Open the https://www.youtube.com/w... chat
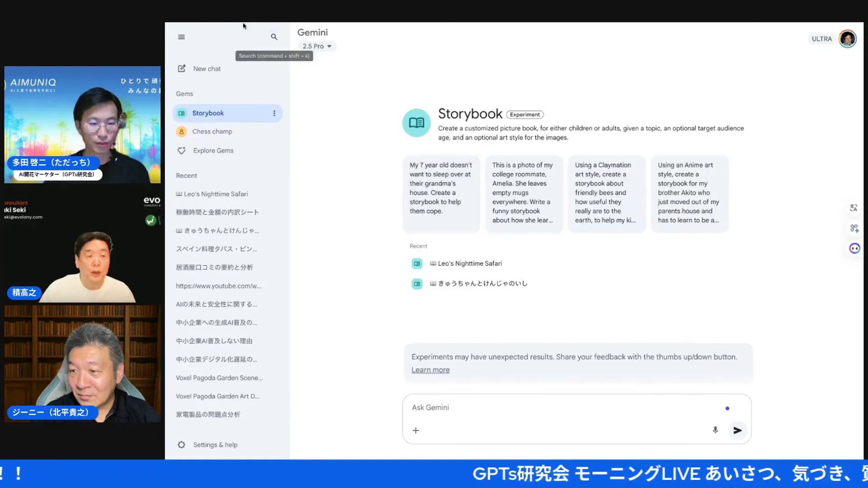Viewport: 868px width, 488px height. coord(218,286)
